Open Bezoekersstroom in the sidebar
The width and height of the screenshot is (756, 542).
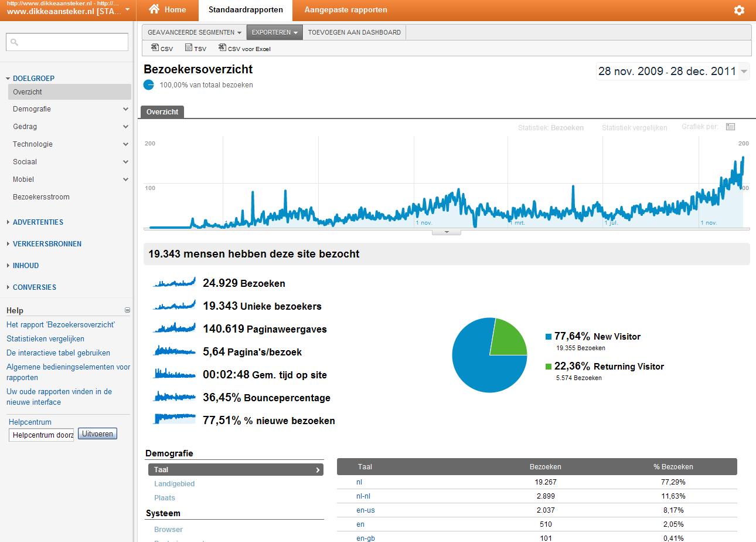tap(41, 197)
